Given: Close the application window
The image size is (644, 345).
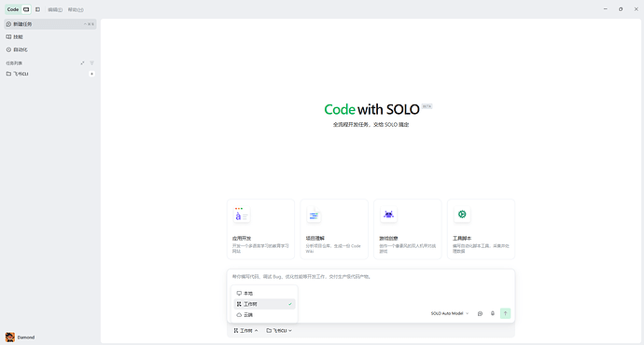Looking at the screenshot, I should click(x=636, y=9).
